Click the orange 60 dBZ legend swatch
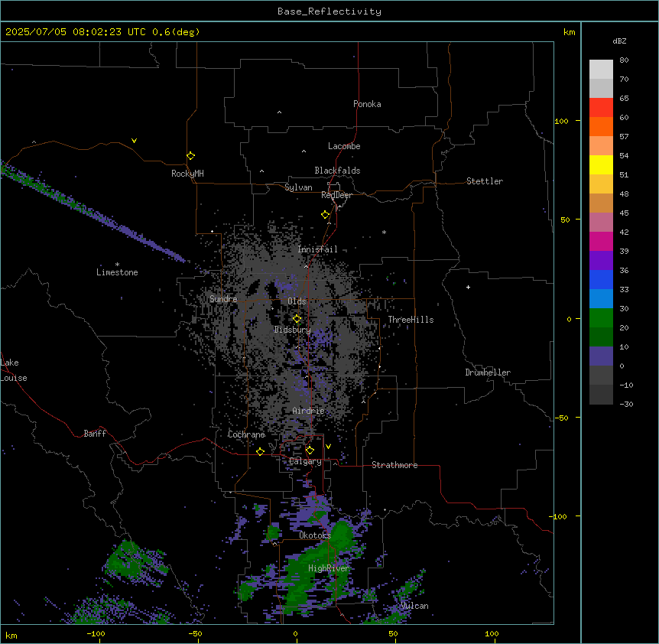 [x=601, y=126]
